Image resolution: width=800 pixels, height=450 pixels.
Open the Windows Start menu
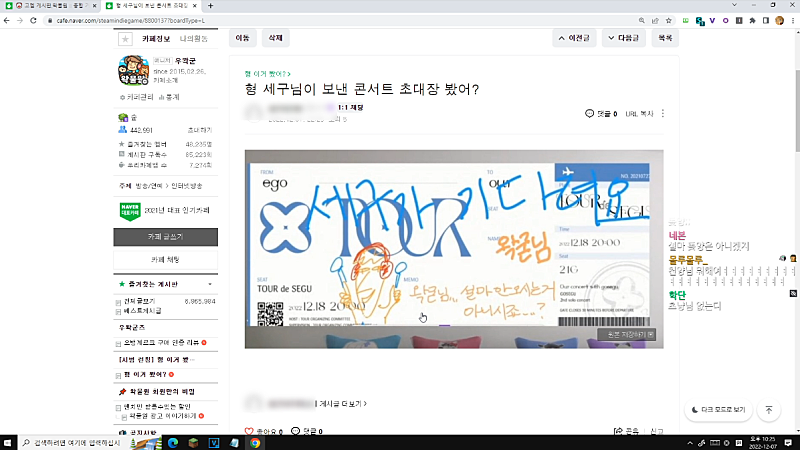7,443
